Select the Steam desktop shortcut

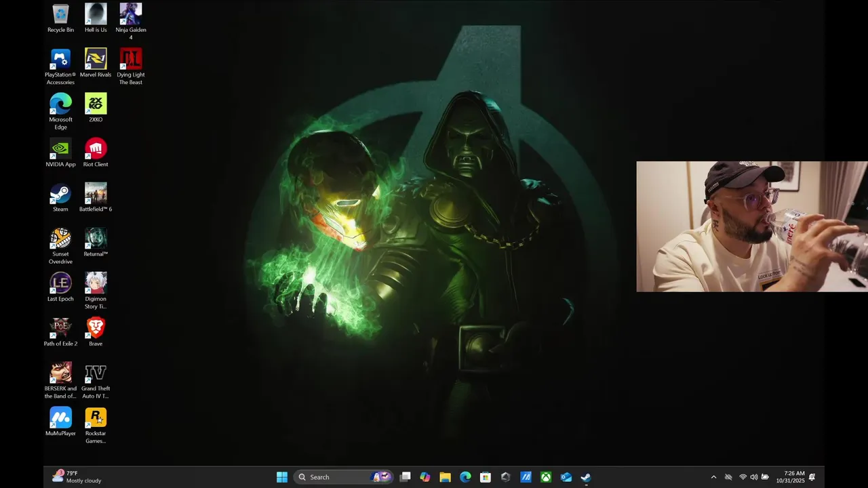click(60, 197)
